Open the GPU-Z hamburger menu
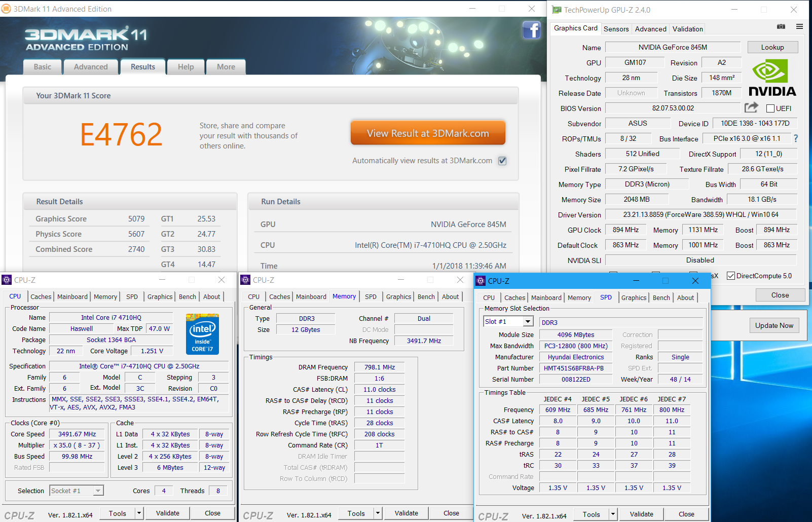The height and width of the screenshot is (522, 812). pos(799,26)
